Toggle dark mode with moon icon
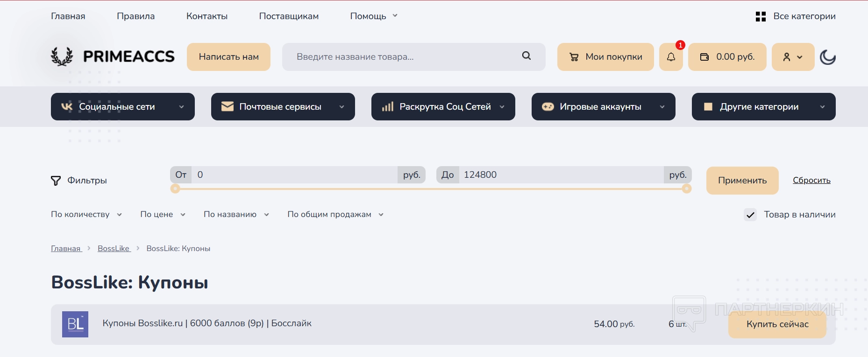Screen dimensions: 868x357 click(827, 57)
